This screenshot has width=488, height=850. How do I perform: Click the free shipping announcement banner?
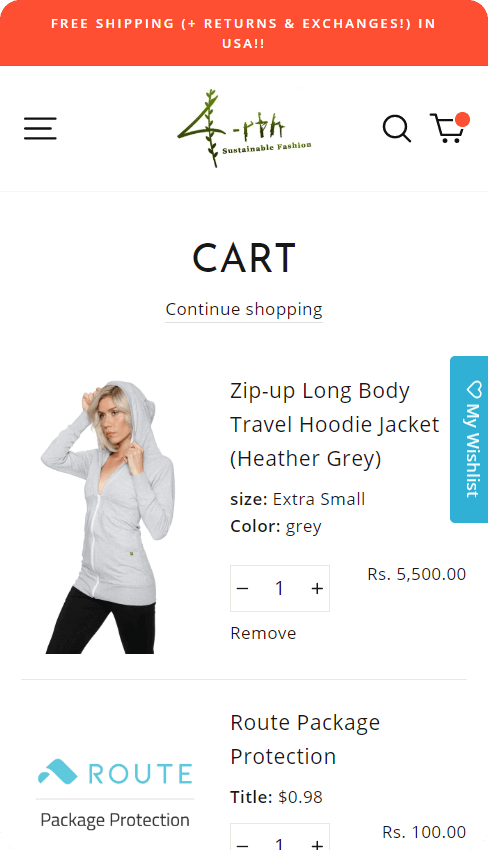click(244, 33)
